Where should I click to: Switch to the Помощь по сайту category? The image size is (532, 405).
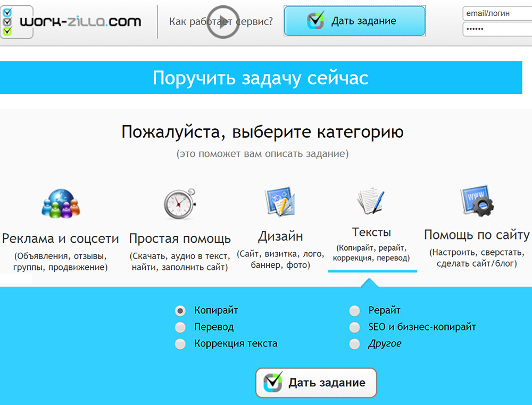click(x=477, y=235)
